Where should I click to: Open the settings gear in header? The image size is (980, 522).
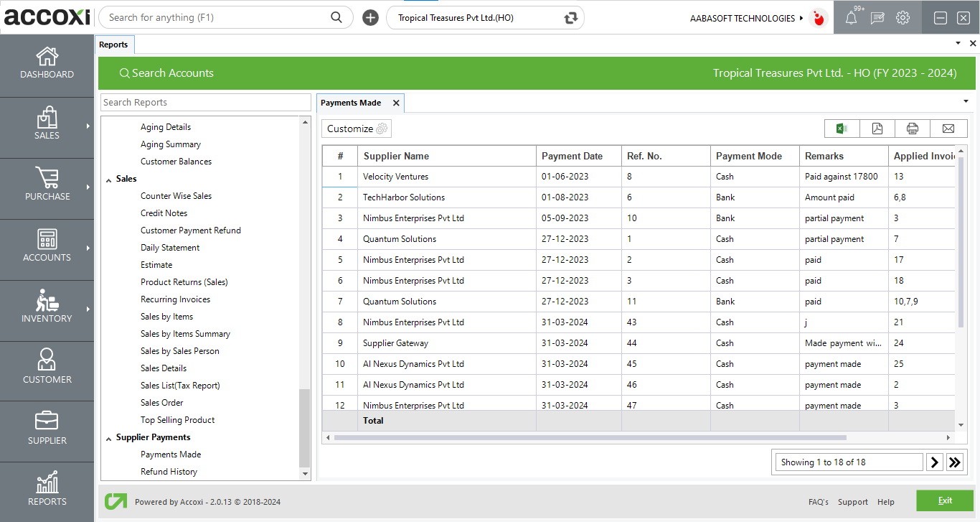pyautogui.click(x=903, y=18)
